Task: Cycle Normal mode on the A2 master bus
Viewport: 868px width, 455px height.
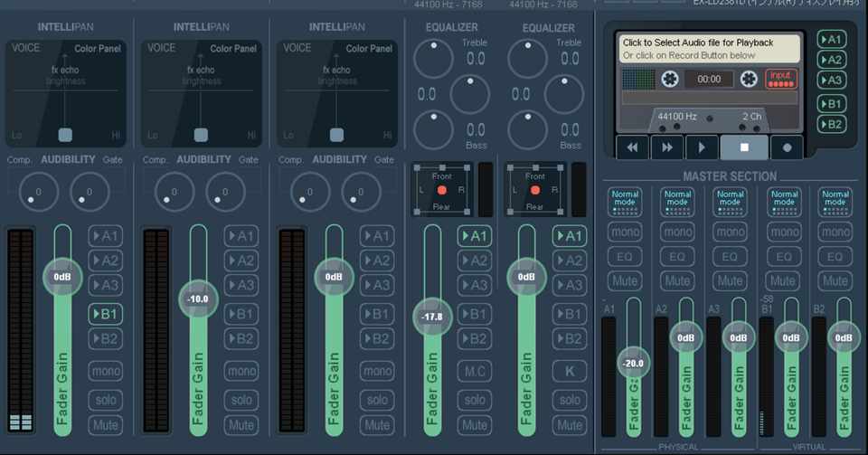Action: click(x=677, y=202)
